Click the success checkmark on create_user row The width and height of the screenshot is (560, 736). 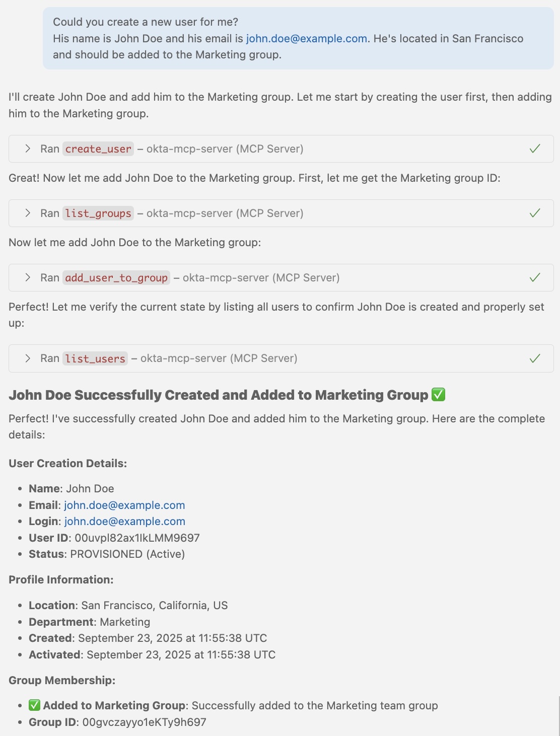coord(535,149)
